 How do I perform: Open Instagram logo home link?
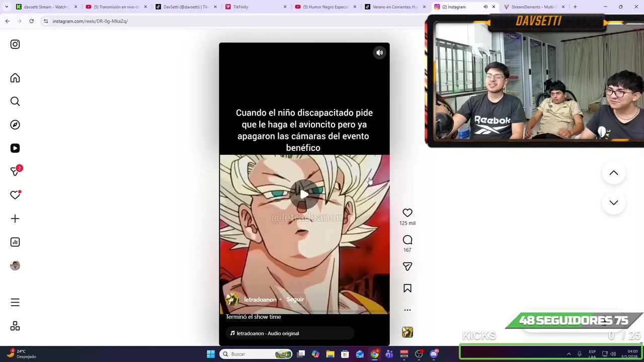pos(15,44)
